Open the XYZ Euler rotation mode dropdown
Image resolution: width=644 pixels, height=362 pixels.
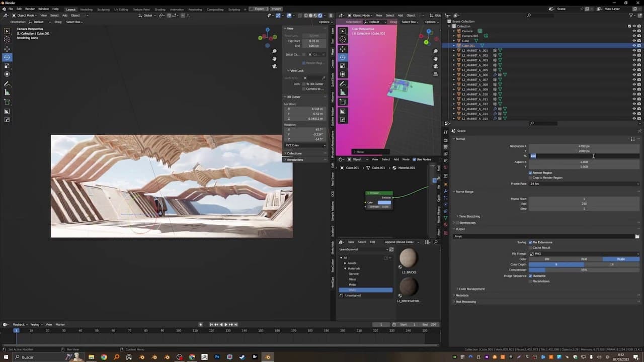point(305,145)
